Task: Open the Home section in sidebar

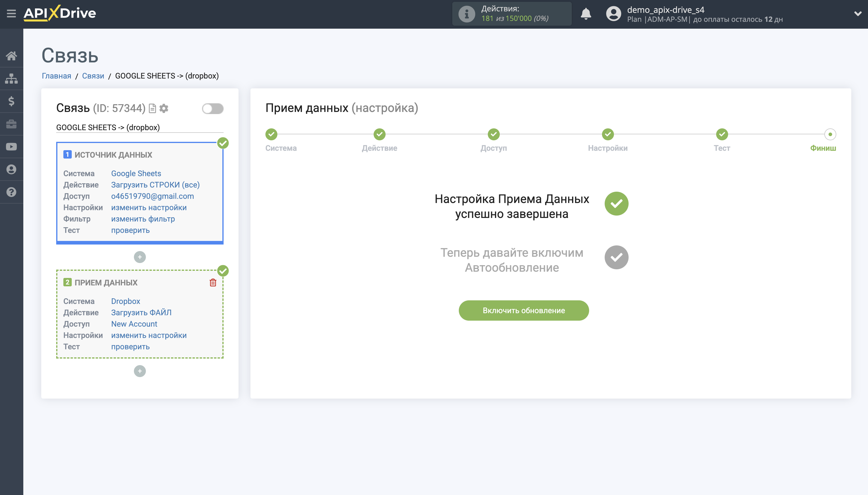Action: pyautogui.click(x=11, y=56)
